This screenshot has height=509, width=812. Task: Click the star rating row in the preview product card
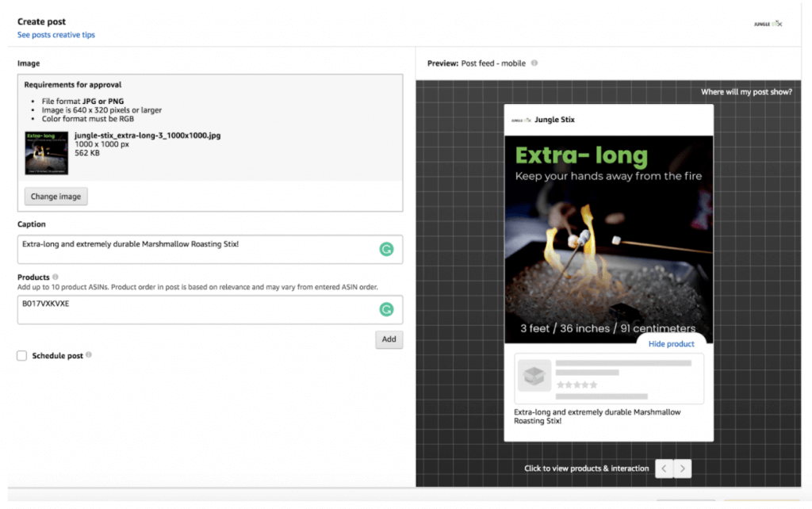point(576,383)
